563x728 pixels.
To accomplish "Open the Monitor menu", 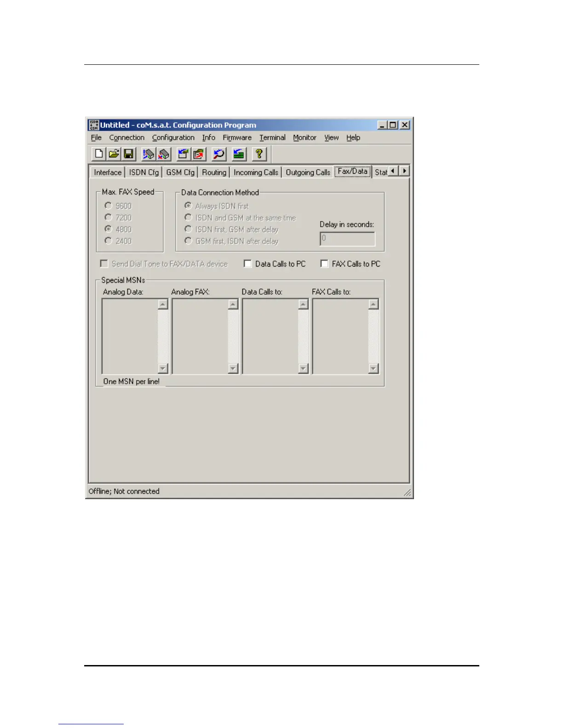I will click(x=304, y=137).
